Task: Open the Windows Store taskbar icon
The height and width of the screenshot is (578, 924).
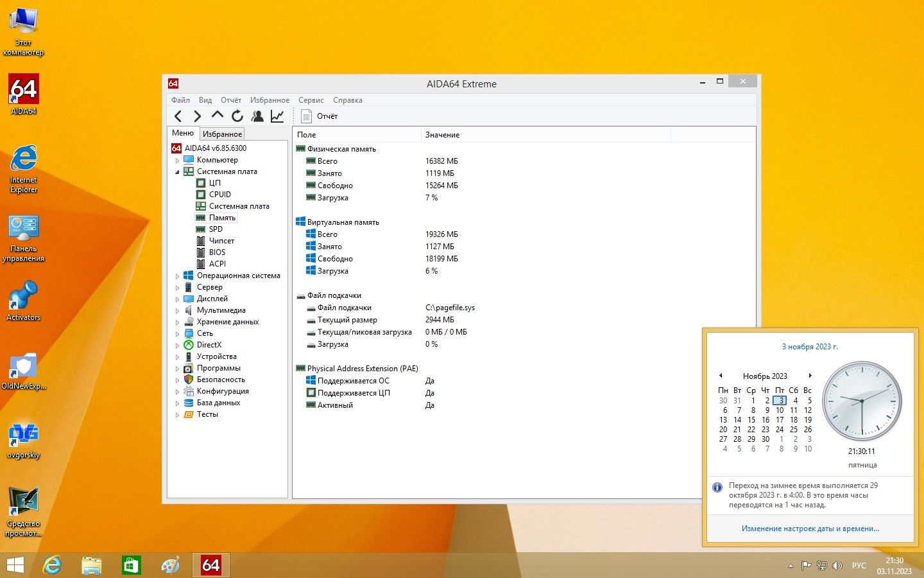Action: coord(131,565)
